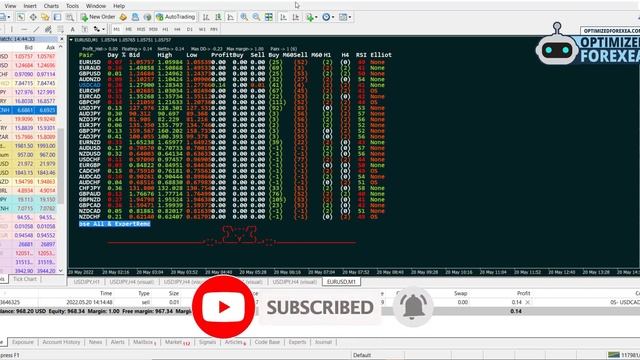Click USDCAD pair in the dashboard
This screenshot has height=360, width=640.
pyautogui.click(x=89, y=85)
